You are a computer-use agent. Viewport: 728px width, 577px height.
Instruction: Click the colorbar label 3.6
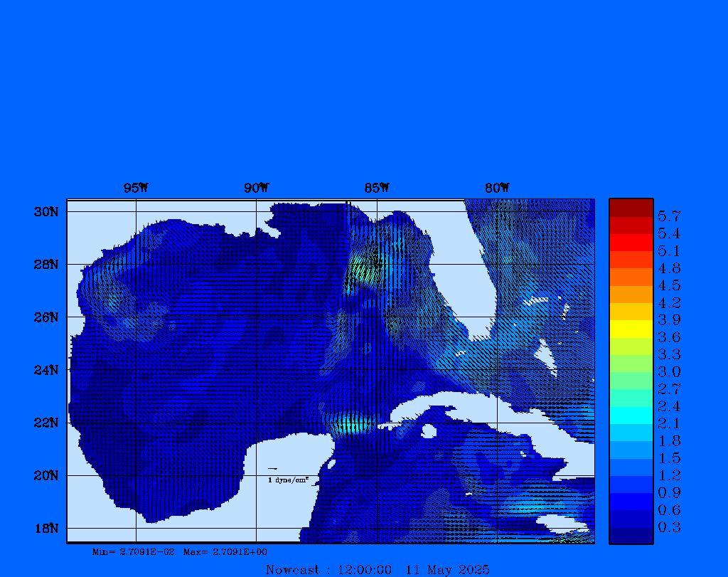tap(669, 337)
